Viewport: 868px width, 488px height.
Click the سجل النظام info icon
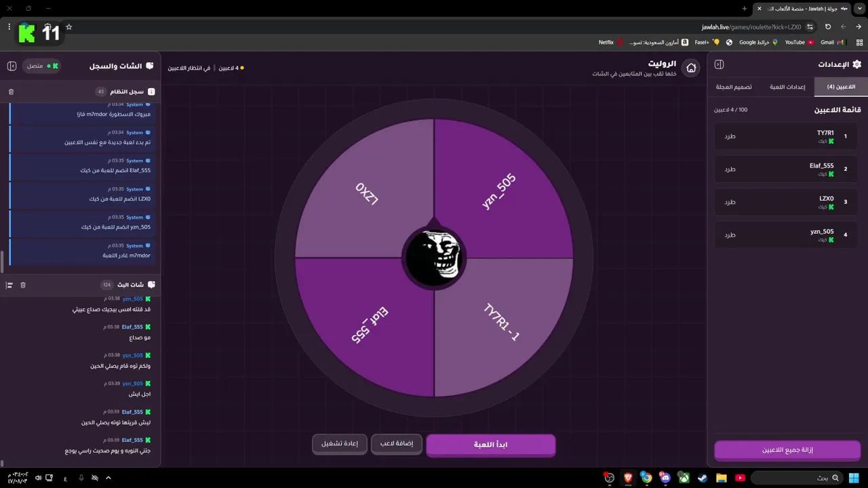point(151,91)
